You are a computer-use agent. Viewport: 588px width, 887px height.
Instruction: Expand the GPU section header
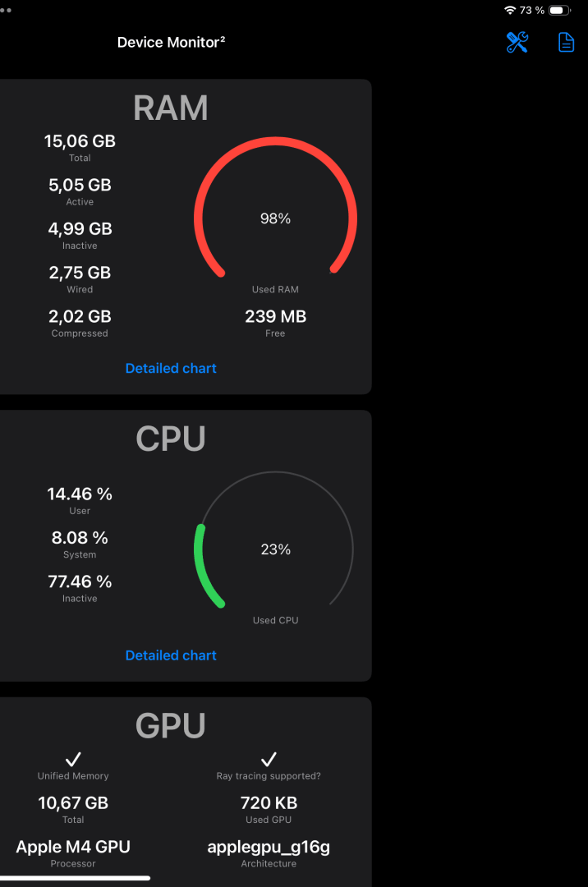point(171,724)
